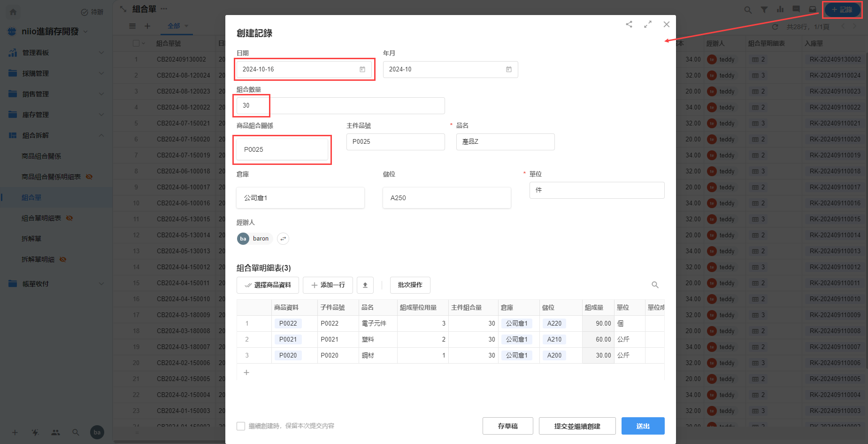Click the A210 tag in the second detail row
Screen dimensions: 868x444
[554, 339]
